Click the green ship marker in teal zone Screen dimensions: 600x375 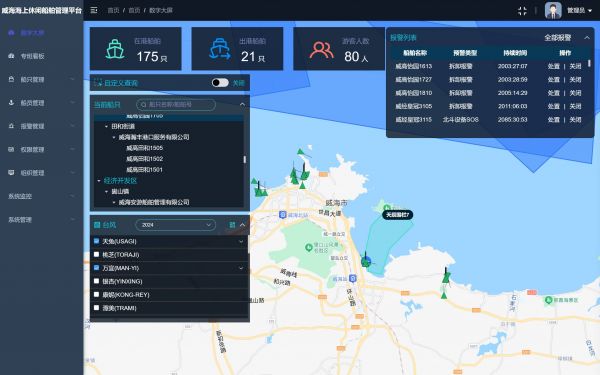click(x=366, y=260)
